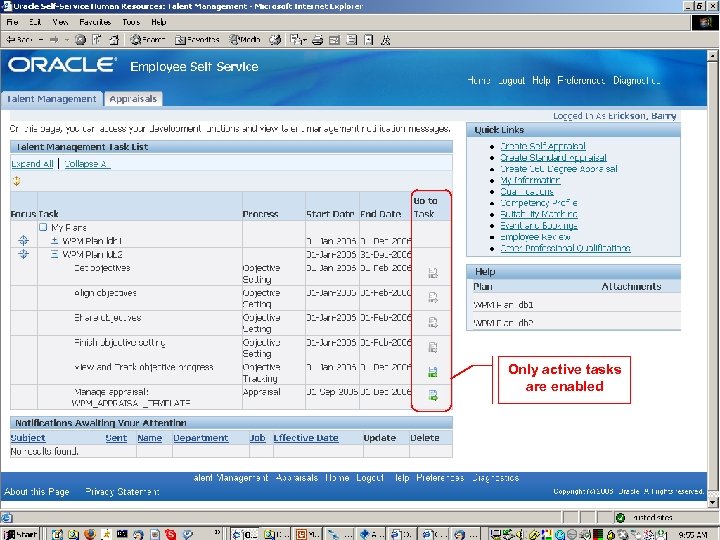Go to View and Track objective progress task
Image resolution: width=720 pixels, height=540 pixels.
click(433, 372)
